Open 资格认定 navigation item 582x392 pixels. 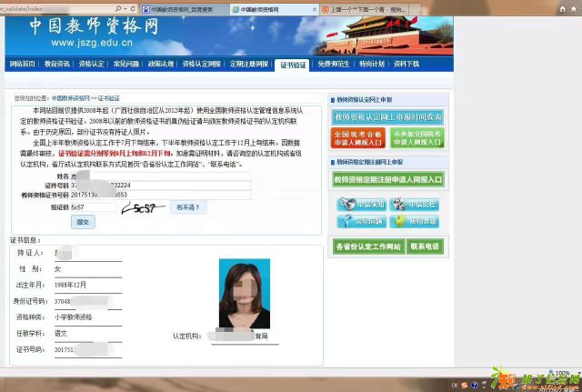click(x=92, y=65)
